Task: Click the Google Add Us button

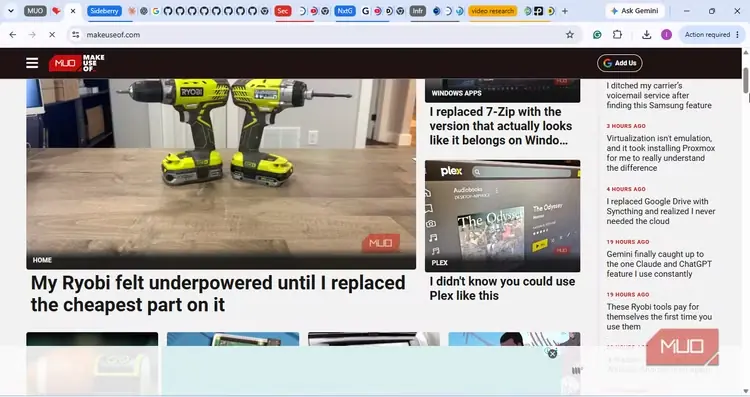Action: [619, 63]
